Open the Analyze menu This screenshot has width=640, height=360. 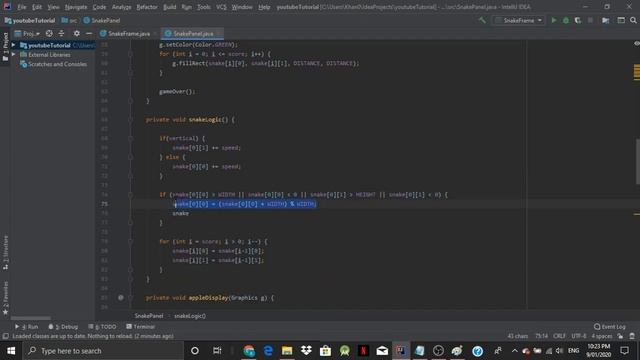point(121,7)
